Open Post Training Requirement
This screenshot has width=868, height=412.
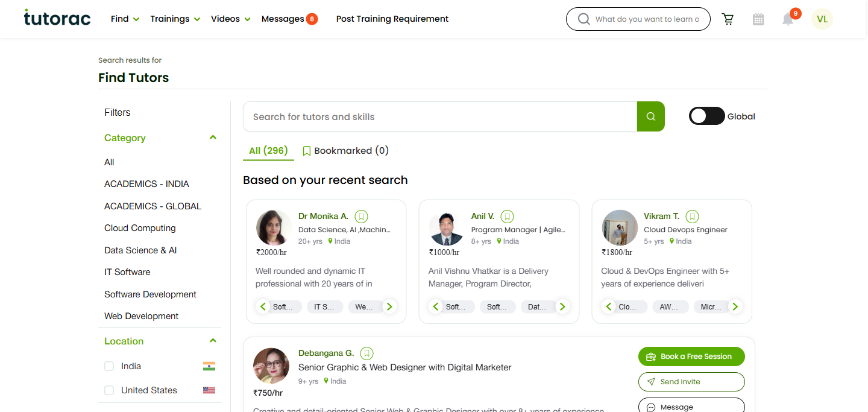[x=392, y=19]
